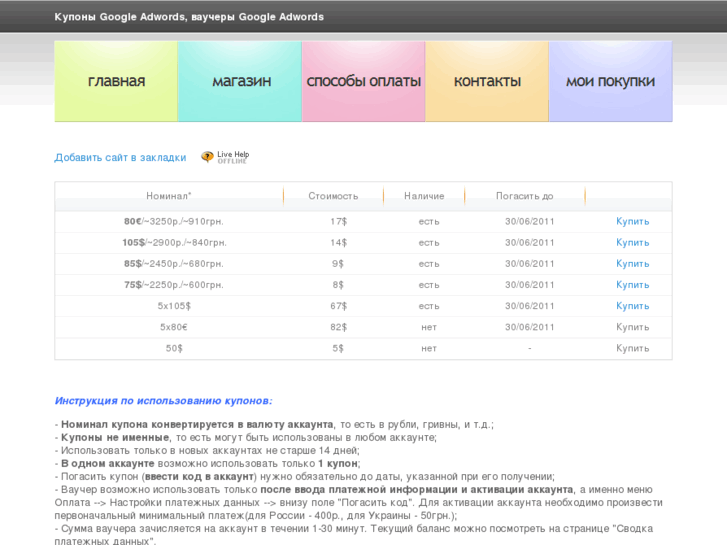Viewport: 727px width, 545px height.
Task: Click Добавить сайт в закладки link
Action: 120,157
